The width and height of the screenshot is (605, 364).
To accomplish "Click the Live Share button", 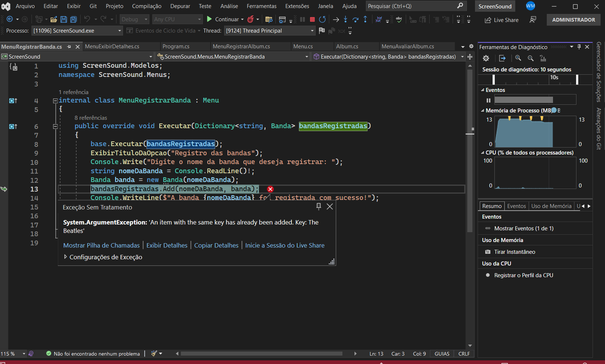I will pos(501,20).
